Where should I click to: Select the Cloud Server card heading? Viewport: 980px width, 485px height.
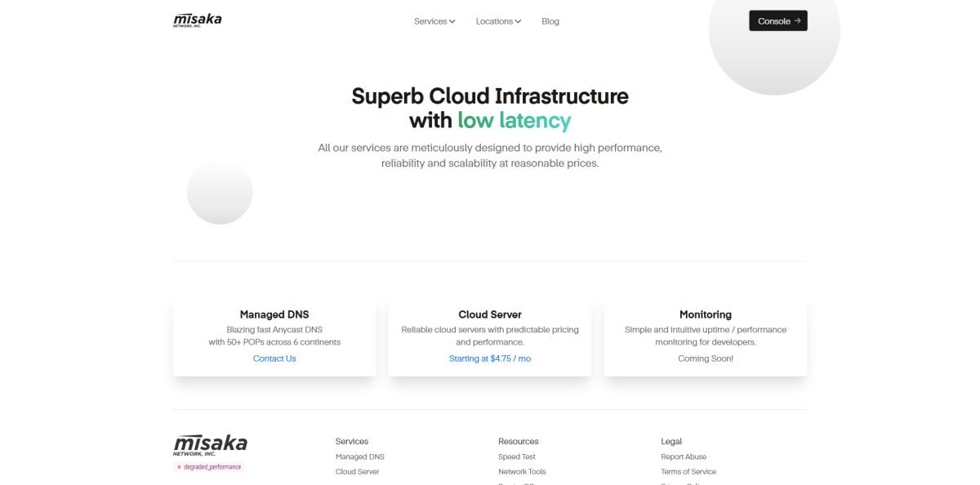tap(490, 314)
